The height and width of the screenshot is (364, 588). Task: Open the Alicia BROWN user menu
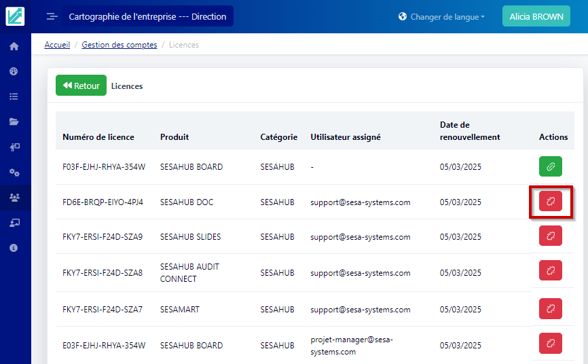tap(536, 16)
